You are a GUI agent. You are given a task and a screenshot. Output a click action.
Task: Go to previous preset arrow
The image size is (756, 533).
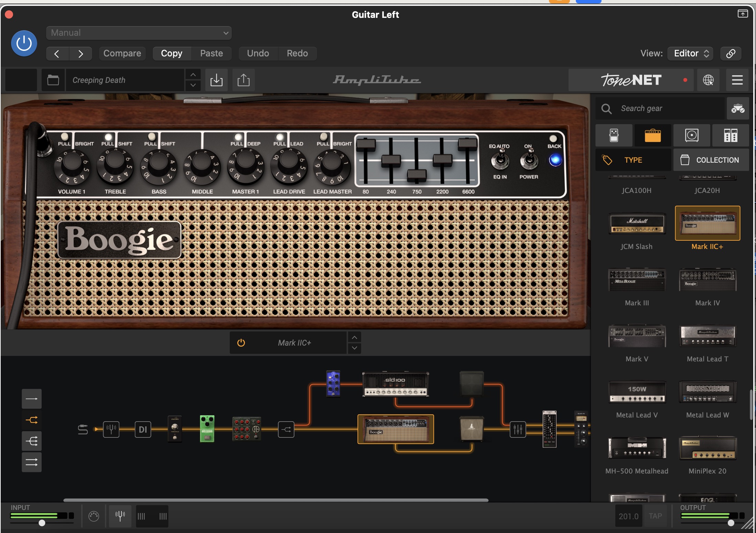coord(57,54)
